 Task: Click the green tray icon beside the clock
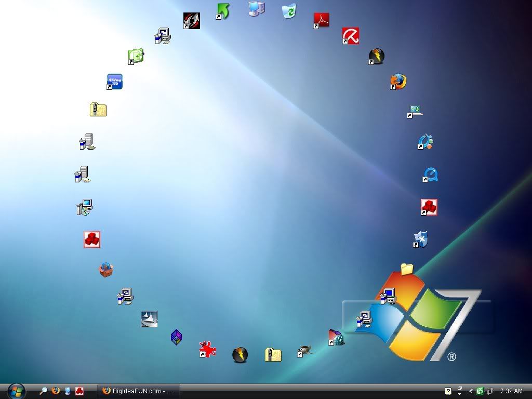pyautogui.click(x=480, y=391)
